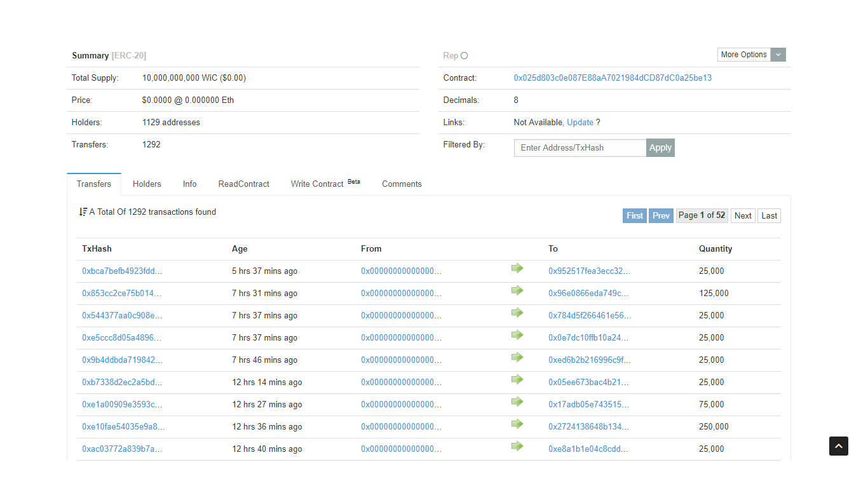868x488 pixels.
Task: Open the Holders tab
Action: (147, 184)
